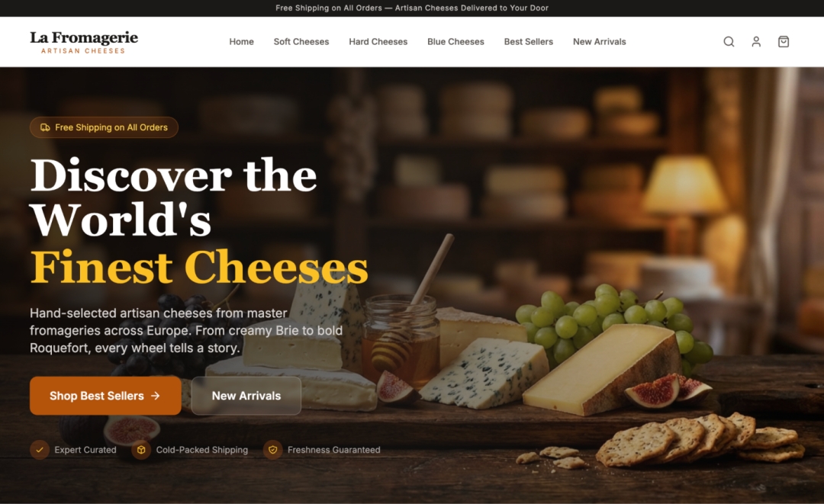Click the hero New Arrivals button

pyautogui.click(x=246, y=396)
